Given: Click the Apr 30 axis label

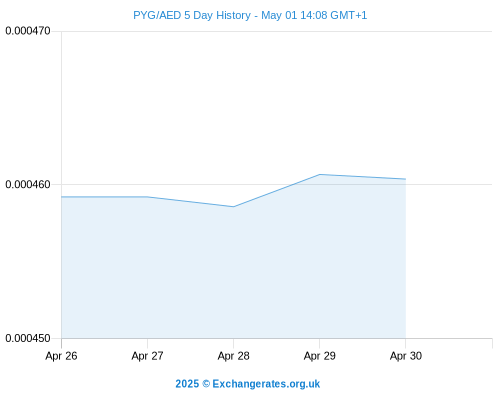Looking at the screenshot, I should point(406,356).
